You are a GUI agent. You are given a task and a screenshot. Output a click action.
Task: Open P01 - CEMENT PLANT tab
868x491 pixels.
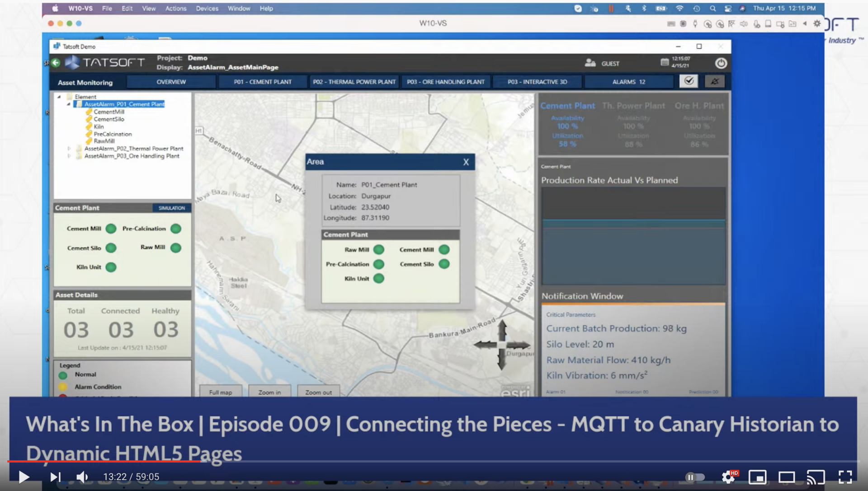263,82
